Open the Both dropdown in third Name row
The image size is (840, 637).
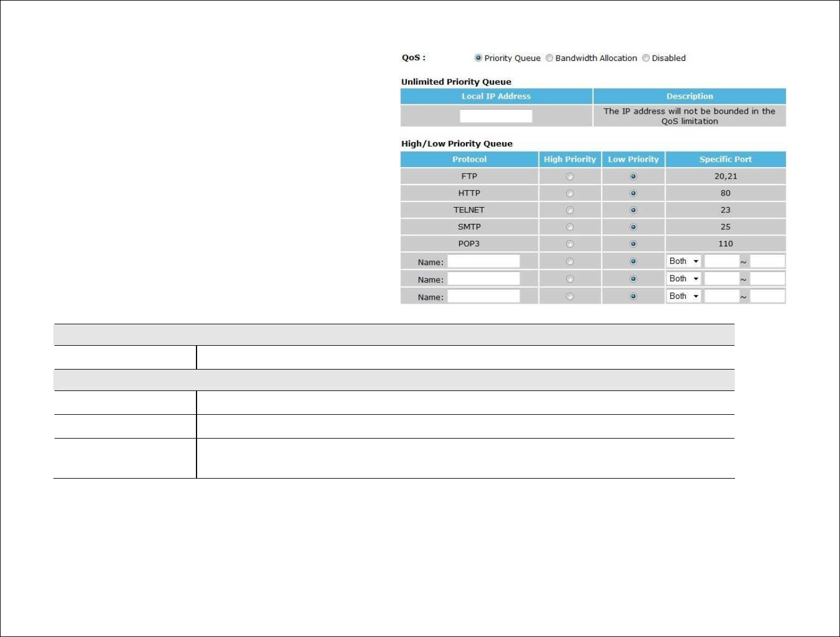pos(684,296)
